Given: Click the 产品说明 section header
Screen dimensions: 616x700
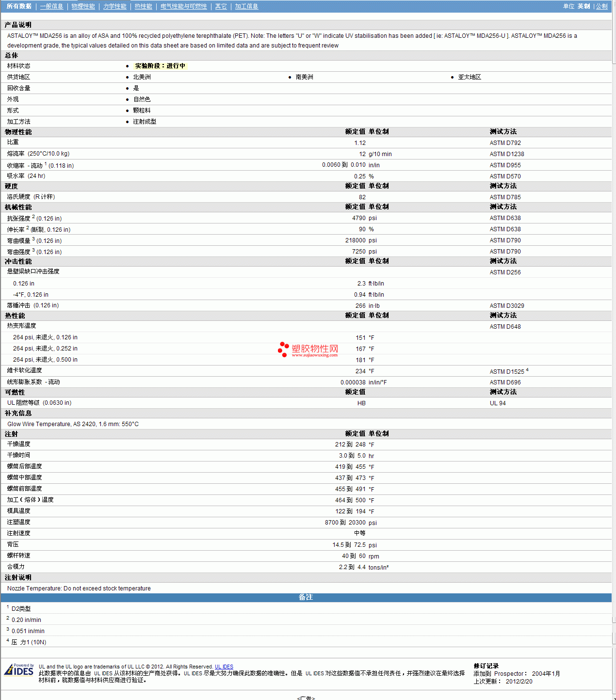Looking at the screenshot, I should (x=18, y=25).
